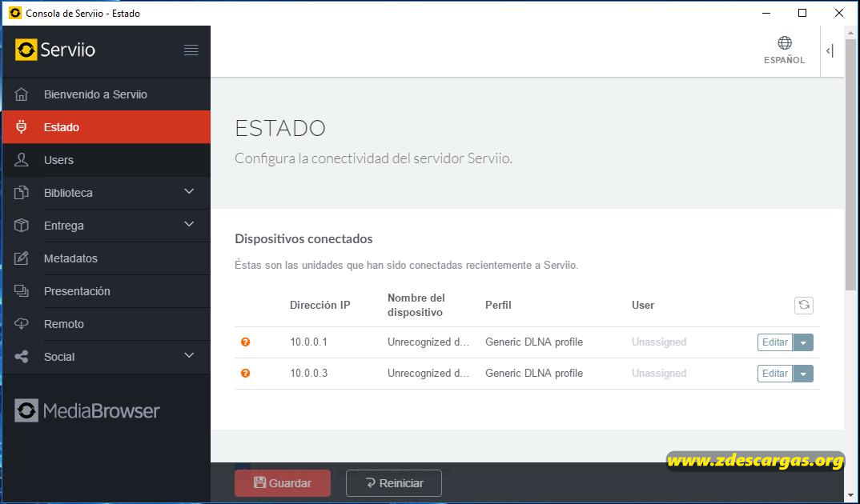Expand the Social submenu chevron
This screenshot has width=860, height=504.
189,355
